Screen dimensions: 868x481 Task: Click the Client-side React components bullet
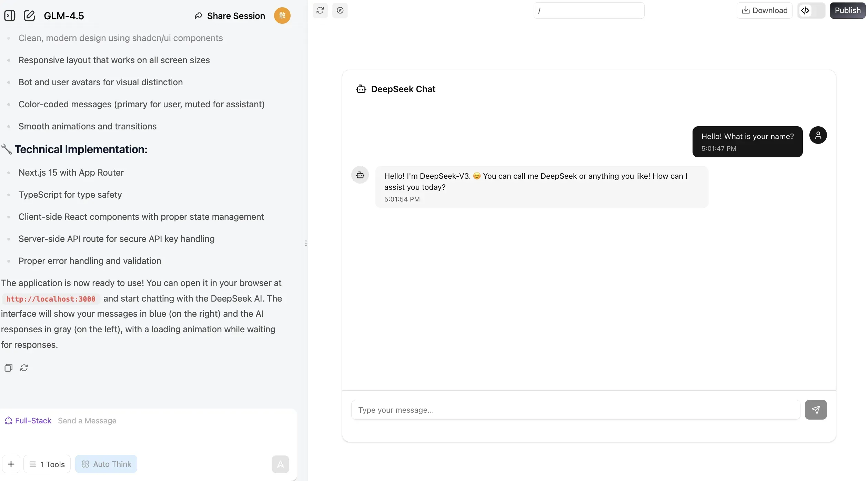[x=141, y=217]
